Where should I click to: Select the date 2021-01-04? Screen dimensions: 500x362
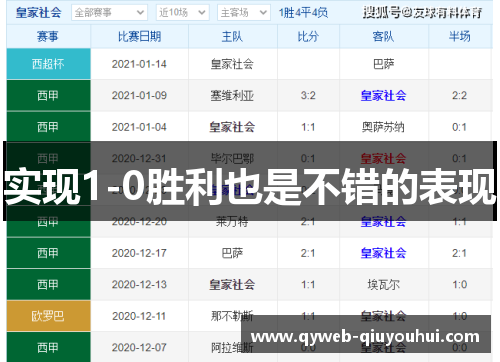(x=139, y=127)
